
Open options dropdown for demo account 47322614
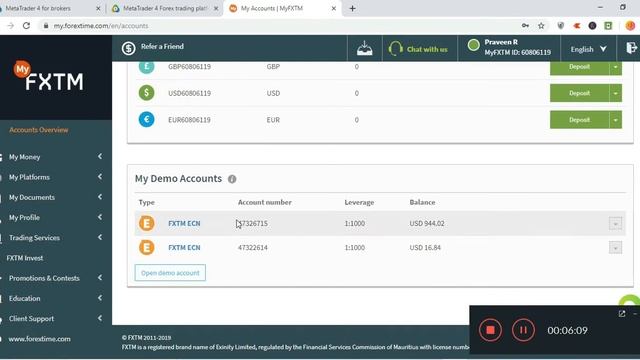(x=616, y=247)
